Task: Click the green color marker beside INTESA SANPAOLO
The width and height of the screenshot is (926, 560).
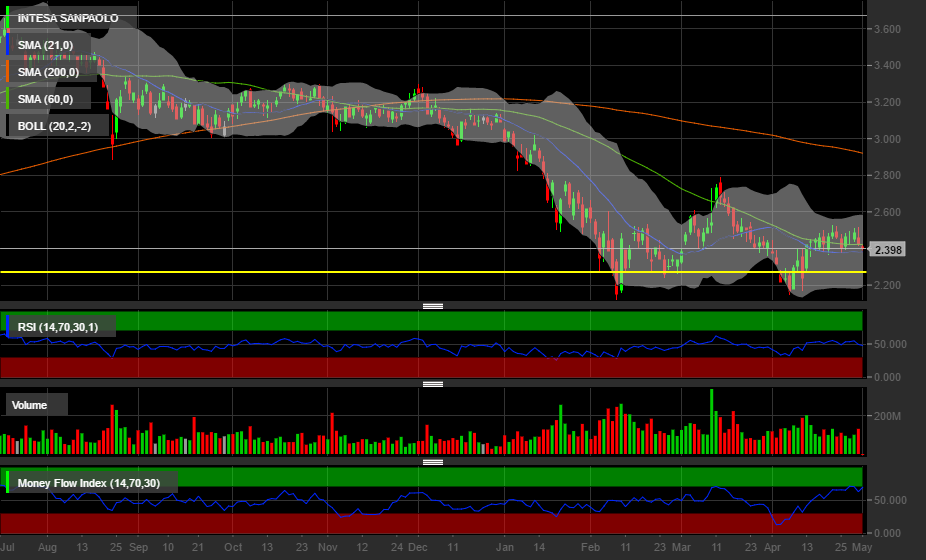Action: [8, 18]
